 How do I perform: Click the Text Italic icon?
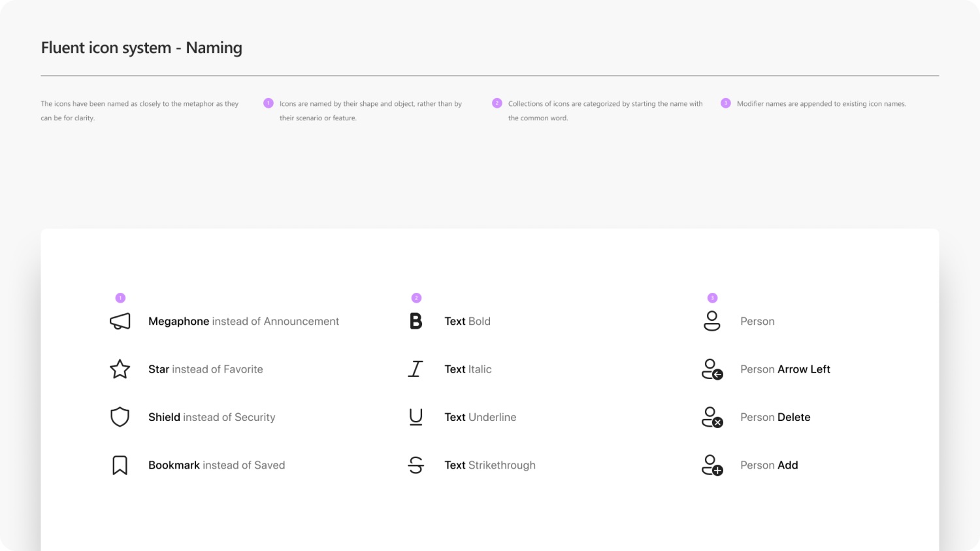tap(416, 369)
